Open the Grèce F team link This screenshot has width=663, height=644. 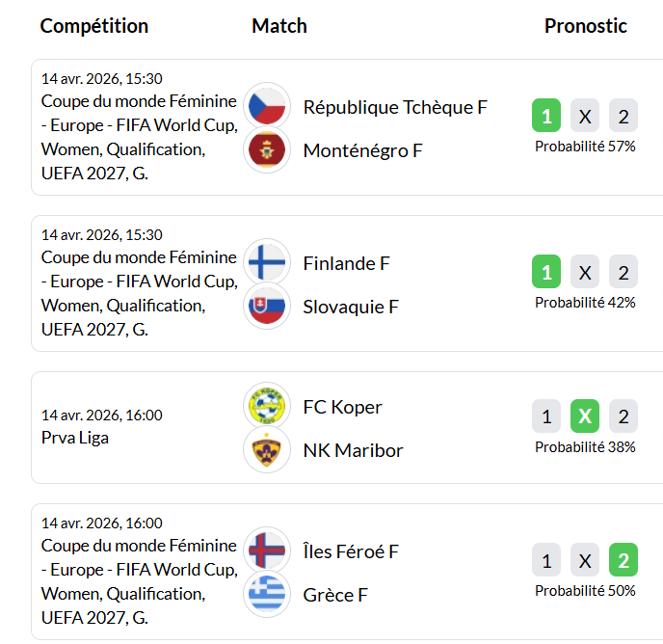click(335, 595)
